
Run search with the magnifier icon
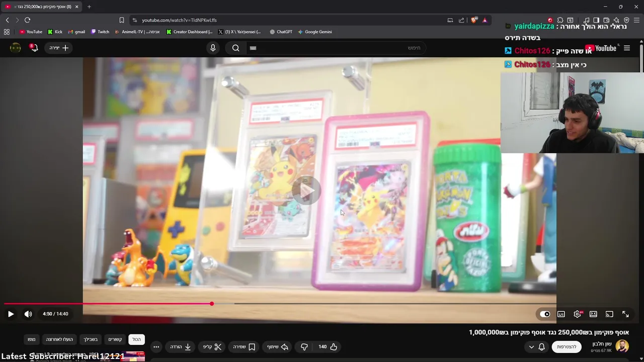tap(236, 48)
